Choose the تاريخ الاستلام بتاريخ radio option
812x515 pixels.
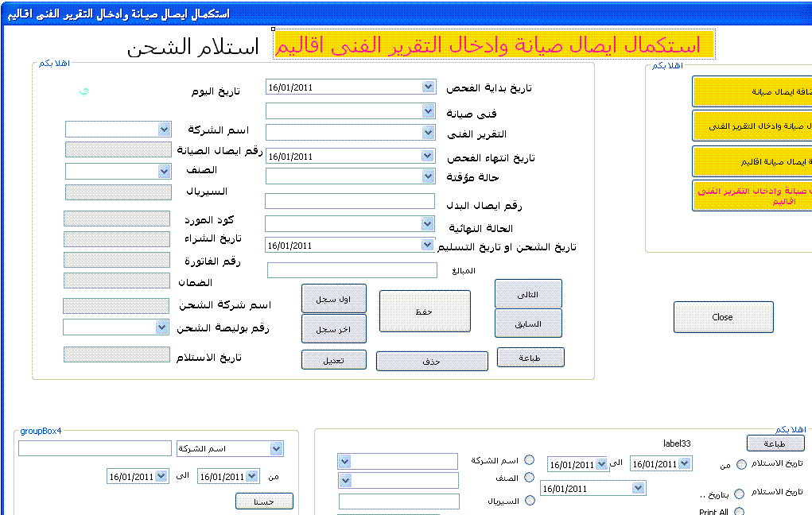739,494
